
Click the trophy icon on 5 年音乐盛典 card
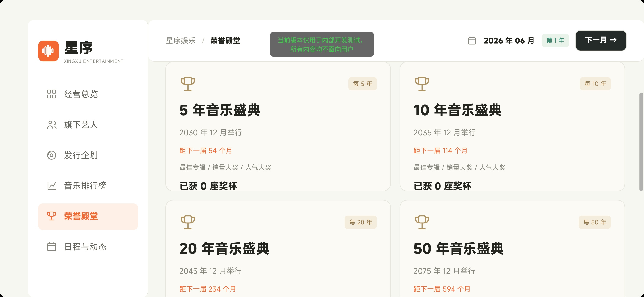[x=188, y=84]
